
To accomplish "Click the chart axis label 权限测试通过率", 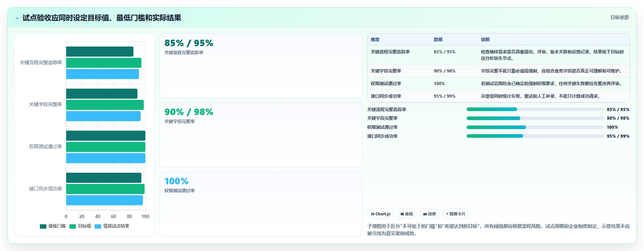I will (x=45, y=146).
